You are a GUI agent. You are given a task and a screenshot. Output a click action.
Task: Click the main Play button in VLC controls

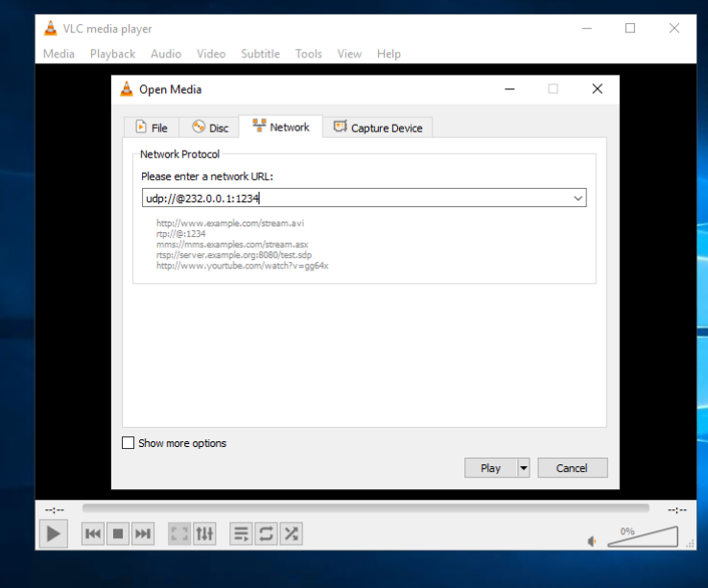(54, 534)
